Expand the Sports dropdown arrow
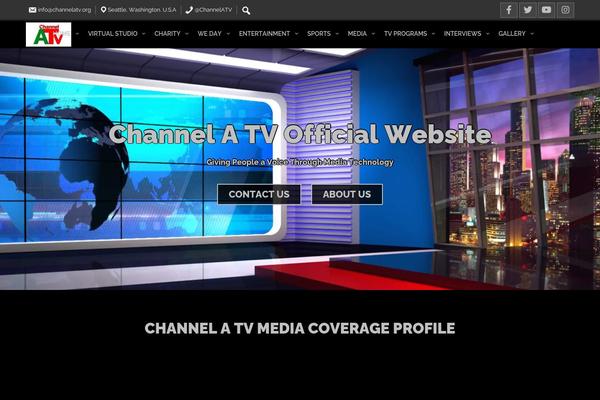The image size is (600, 400). pyautogui.click(x=337, y=34)
